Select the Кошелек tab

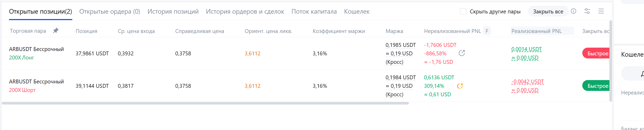pos(357,11)
